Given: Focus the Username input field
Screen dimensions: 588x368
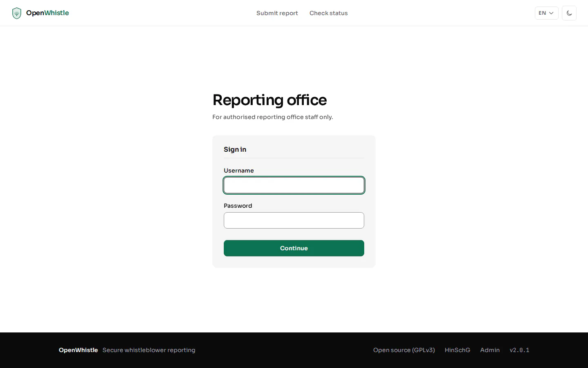Looking at the screenshot, I should coord(294,185).
